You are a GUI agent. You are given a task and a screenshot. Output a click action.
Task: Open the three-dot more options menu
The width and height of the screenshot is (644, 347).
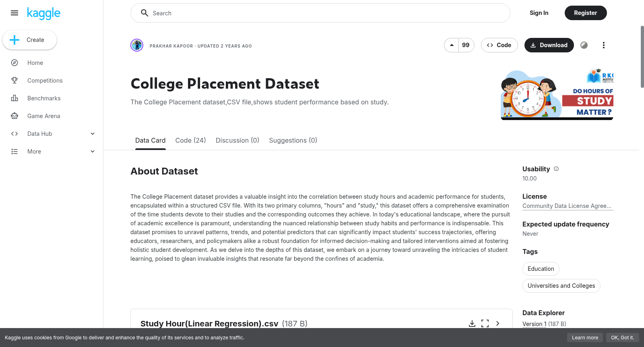coord(603,45)
